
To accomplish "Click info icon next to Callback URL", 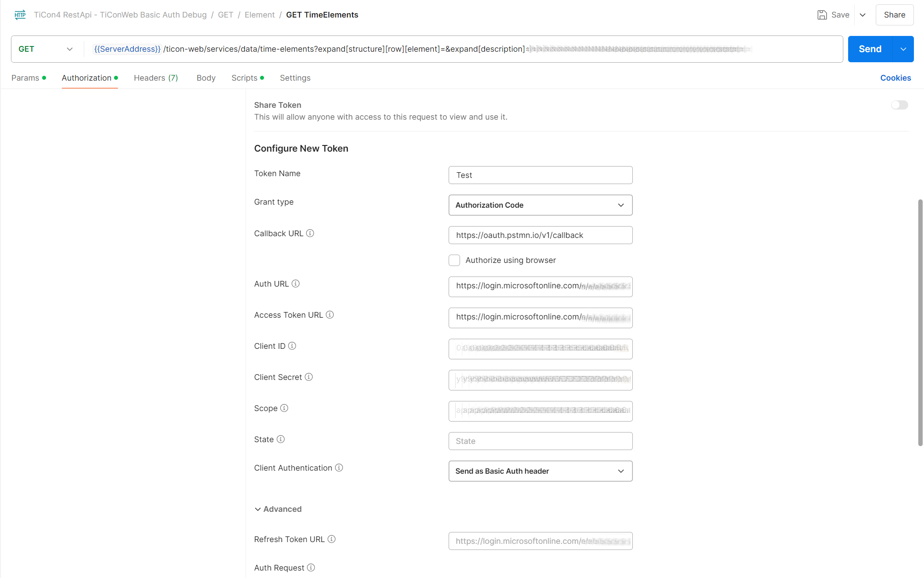I will 310,233.
